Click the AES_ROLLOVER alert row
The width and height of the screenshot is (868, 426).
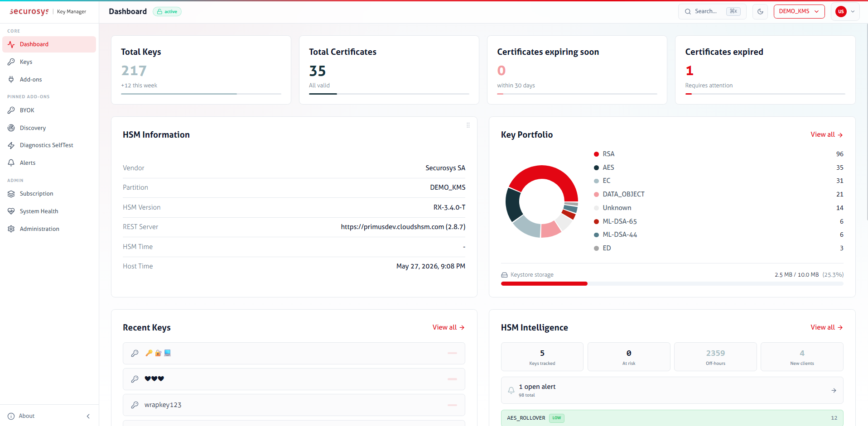point(672,418)
